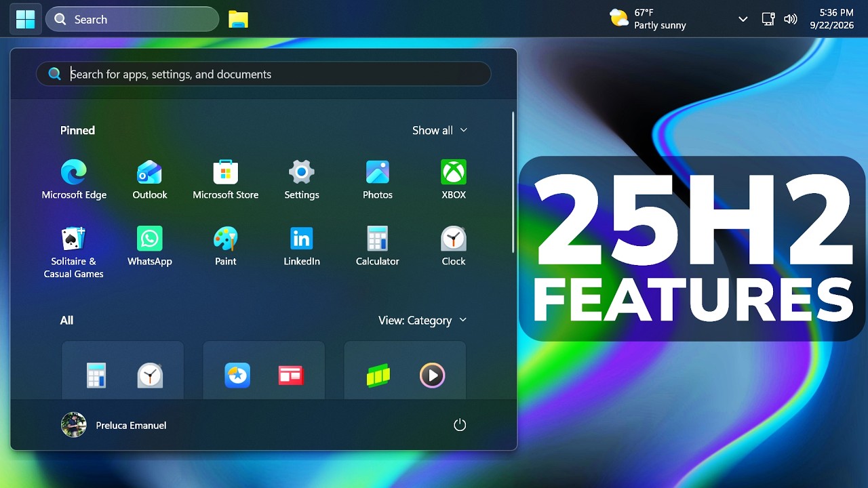Open the red news app in the All section
This screenshot has width=868, height=488.
click(x=291, y=375)
